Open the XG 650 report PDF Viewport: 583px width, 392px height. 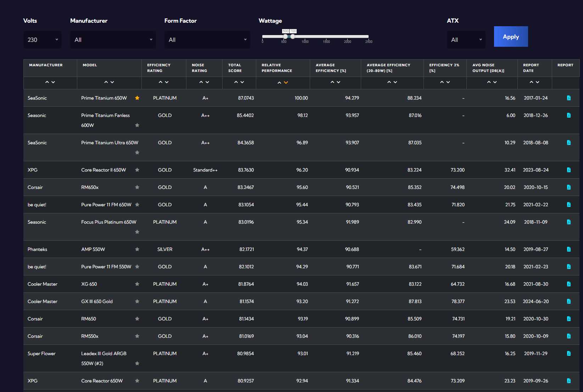pyautogui.click(x=568, y=284)
